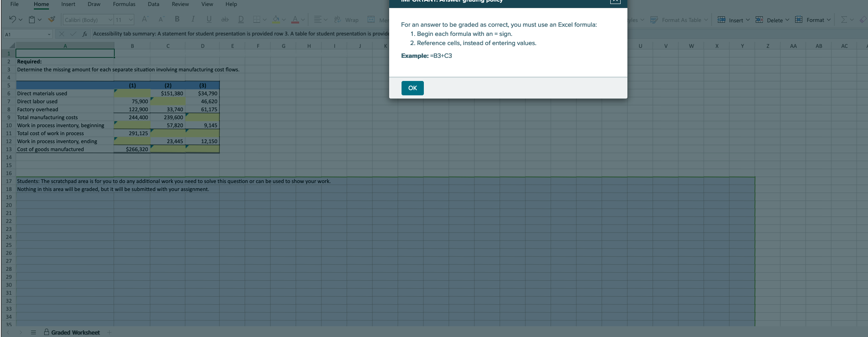Click the formula bar text field
868x337 pixels.
click(241, 34)
